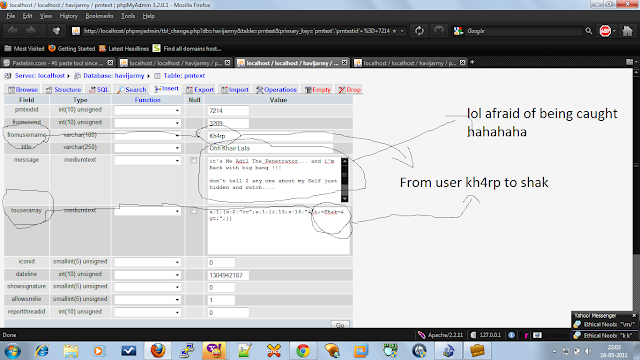The width and height of the screenshot is (640, 360).
Task: Click the Apache/2.2.11 status bar indicator
Action: coord(441,335)
